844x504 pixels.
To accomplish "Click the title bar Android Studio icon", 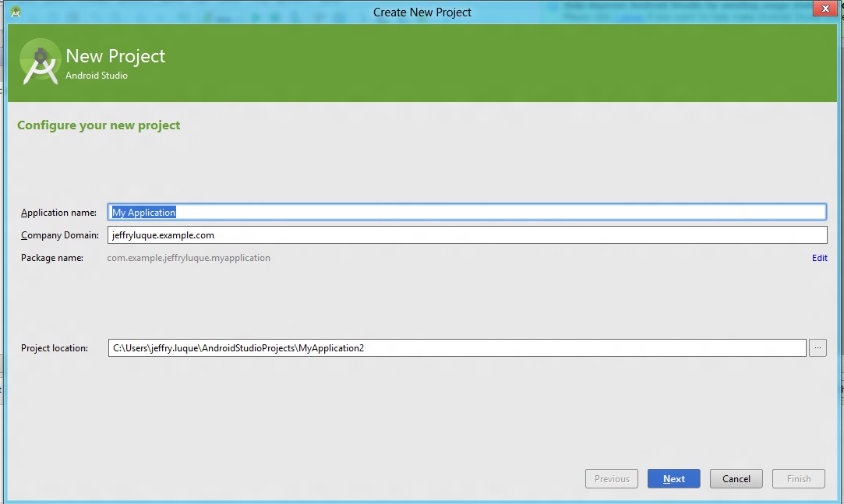I will pos(16,12).
